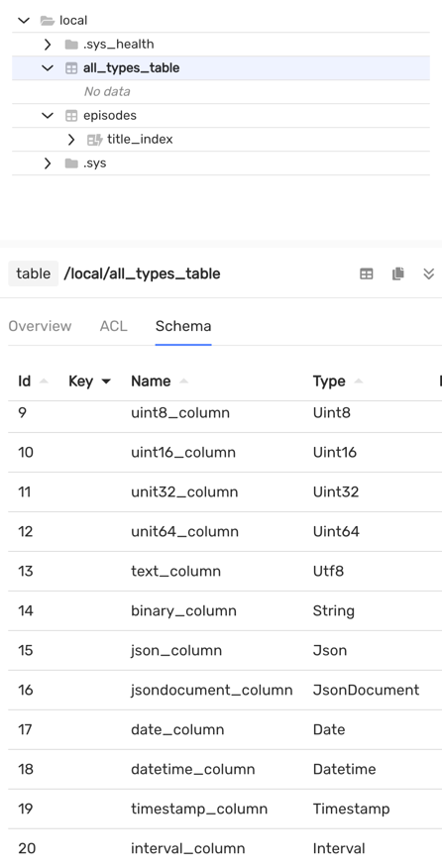Image resolution: width=442 pixels, height=868 pixels.
Task: Switch to the ACL tab
Action: [114, 326]
